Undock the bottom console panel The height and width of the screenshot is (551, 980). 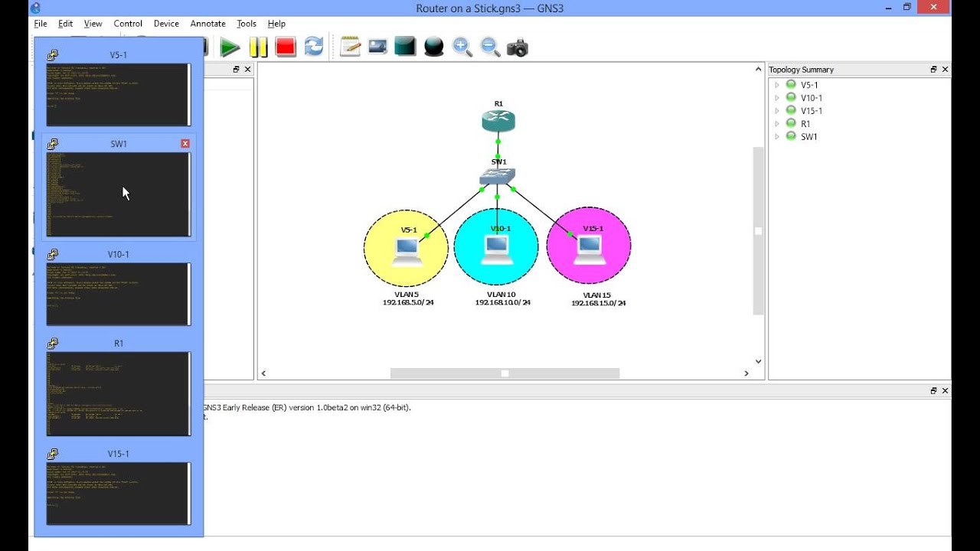933,390
